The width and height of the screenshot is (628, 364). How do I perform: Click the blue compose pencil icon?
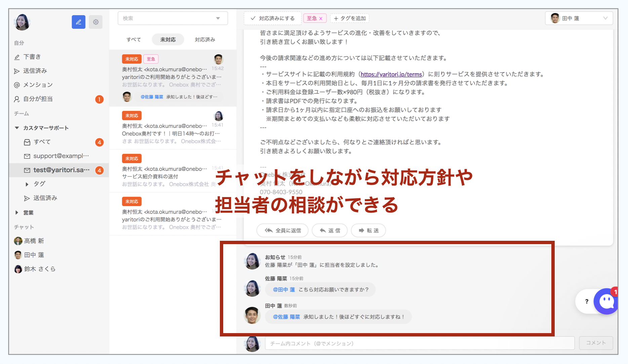pyautogui.click(x=78, y=22)
